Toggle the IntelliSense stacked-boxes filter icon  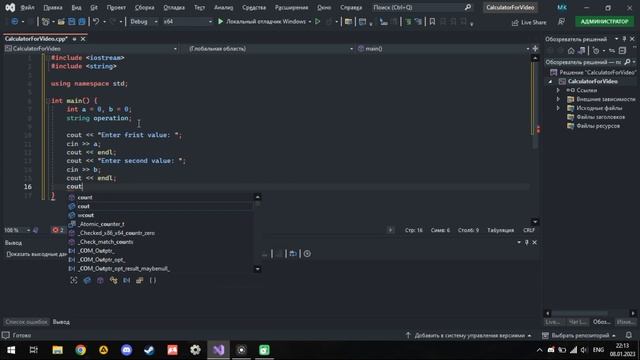[140, 280]
